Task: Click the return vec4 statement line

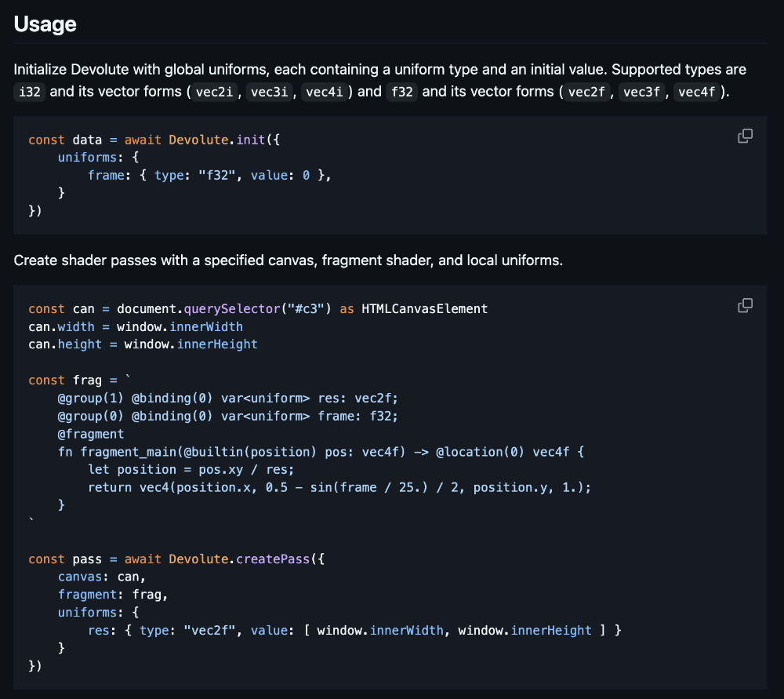Action: point(339,487)
